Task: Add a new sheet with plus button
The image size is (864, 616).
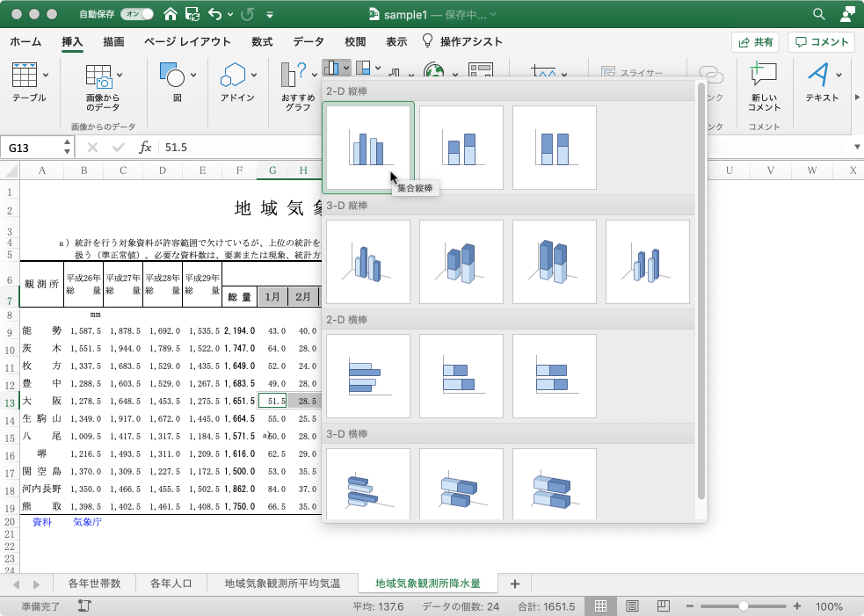Action: (x=515, y=584)
